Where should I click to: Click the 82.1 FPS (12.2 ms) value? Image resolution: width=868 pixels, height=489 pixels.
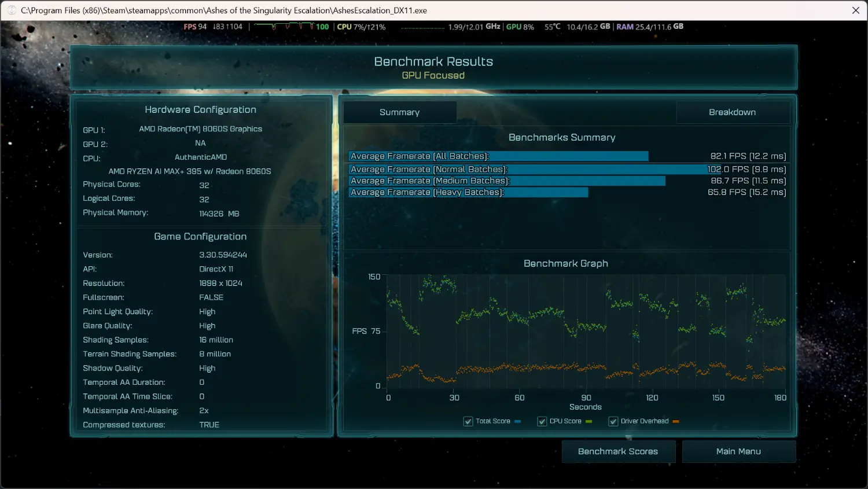(748, 156)
